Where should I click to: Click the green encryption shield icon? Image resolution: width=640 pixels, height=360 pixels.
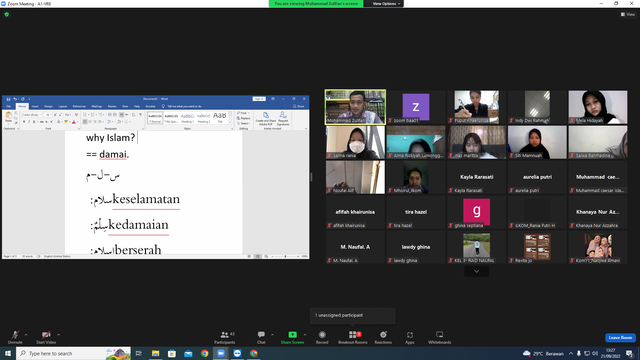(7, 14)
